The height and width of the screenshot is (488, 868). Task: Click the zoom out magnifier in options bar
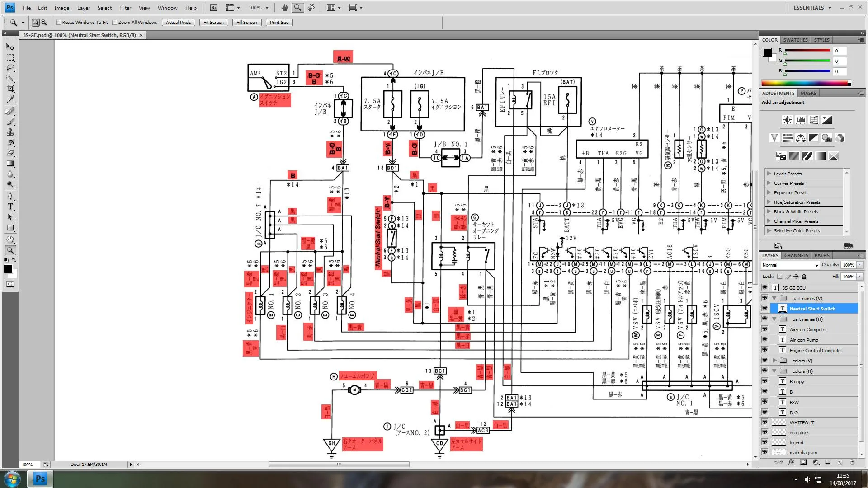(x=43, y=22)
